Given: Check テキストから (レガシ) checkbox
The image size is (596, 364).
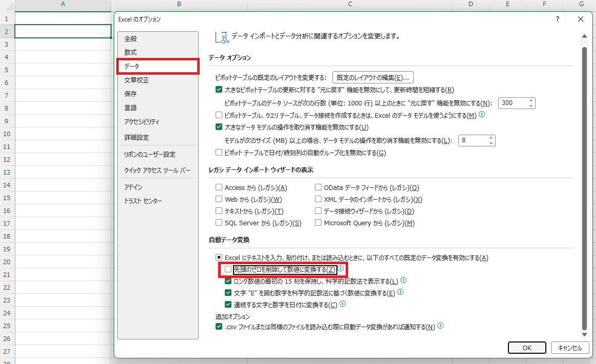Looking at the screenshot, I should pos(219,211).
